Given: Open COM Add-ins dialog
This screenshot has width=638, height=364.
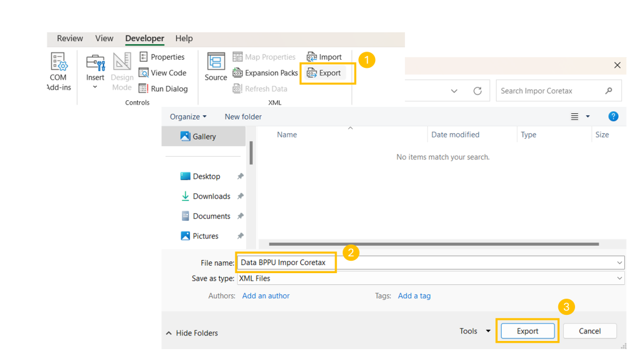Looking at the screenshot, I should click(x=59, y=71).
